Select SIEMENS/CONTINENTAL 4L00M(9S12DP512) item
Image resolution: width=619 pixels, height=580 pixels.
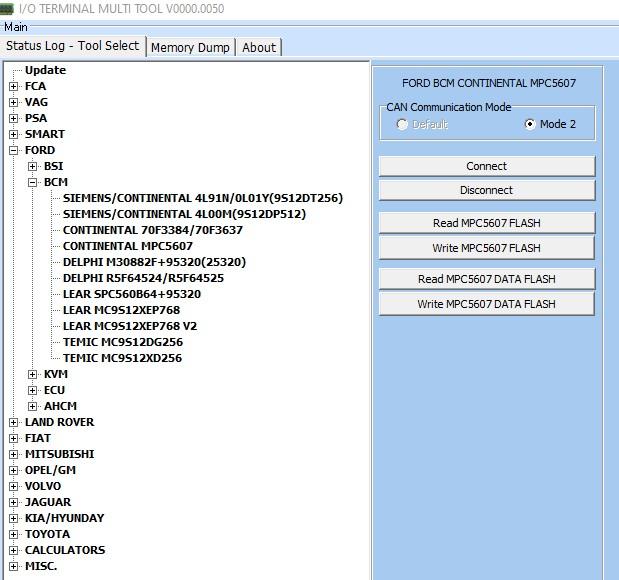(x=184, y=214)
